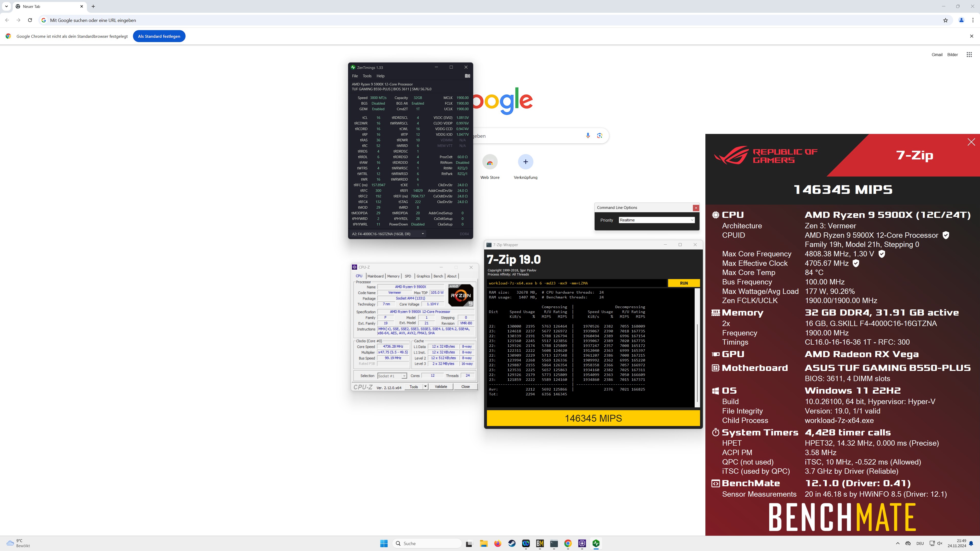Open the Google apps grid
The width and height of the screenshot is (980, 551).
point(969,55)
